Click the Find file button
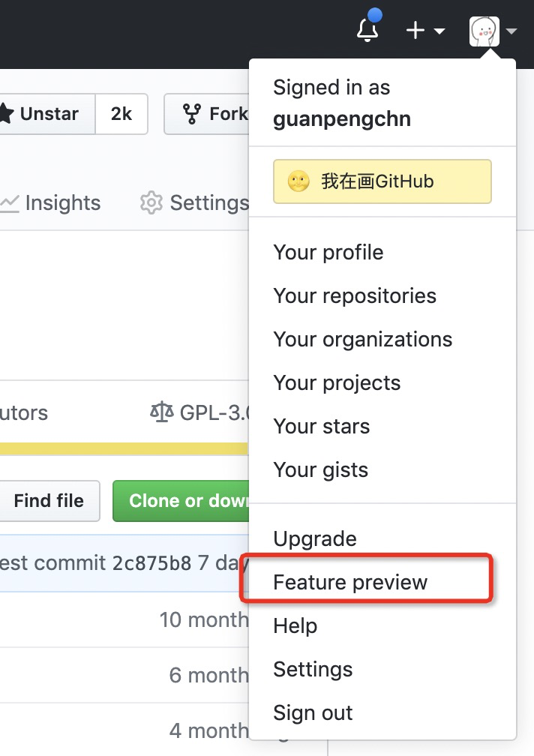This screenshot has width=534, height=756. tap(49, 500)
